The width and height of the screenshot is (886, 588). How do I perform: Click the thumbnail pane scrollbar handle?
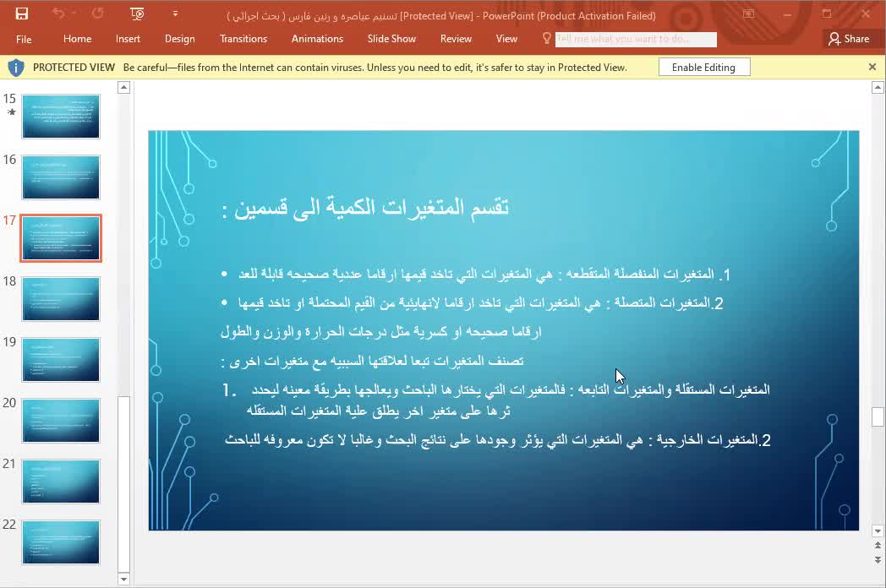[123, 484]
